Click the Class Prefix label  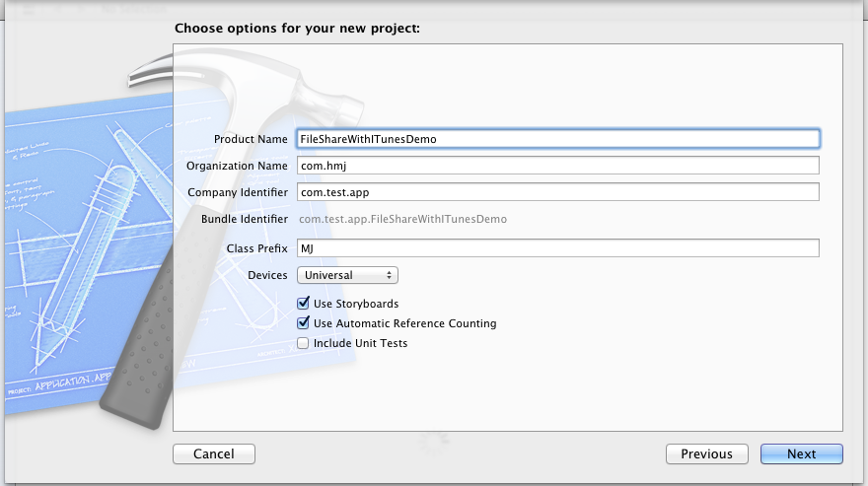coord(256,248)
